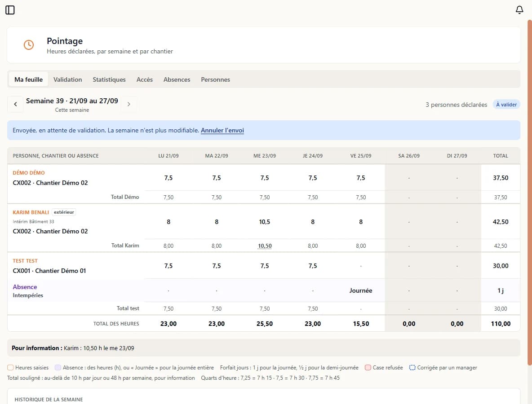Go to the next week

(x=129, y=105)
